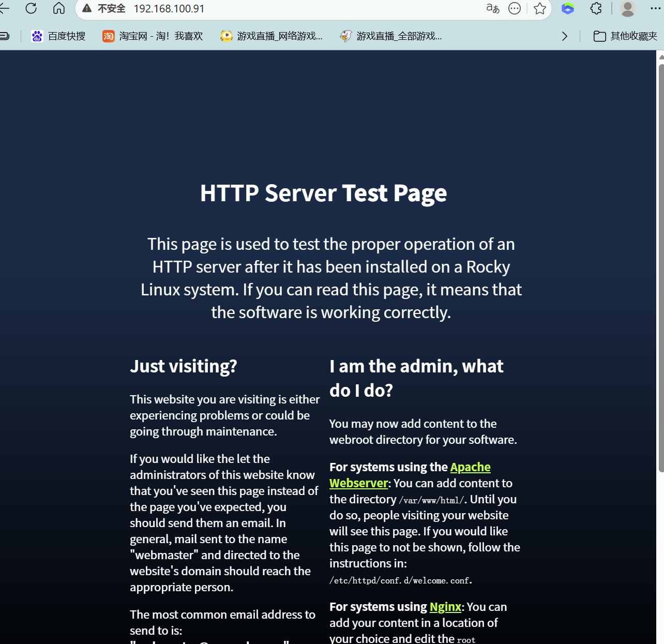
Task: Add this page to favorites star
Action: (x=540, y=8)
